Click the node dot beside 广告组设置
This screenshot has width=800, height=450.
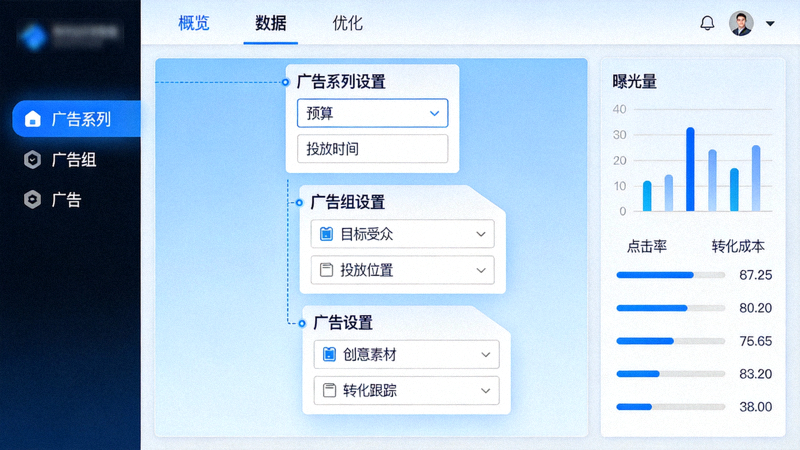299,203
